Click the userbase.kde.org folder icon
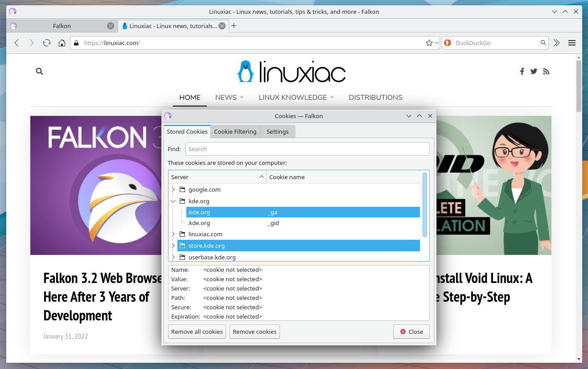Image resolution: width=588 pixels, height=369 pixels. tap(182, 257)
